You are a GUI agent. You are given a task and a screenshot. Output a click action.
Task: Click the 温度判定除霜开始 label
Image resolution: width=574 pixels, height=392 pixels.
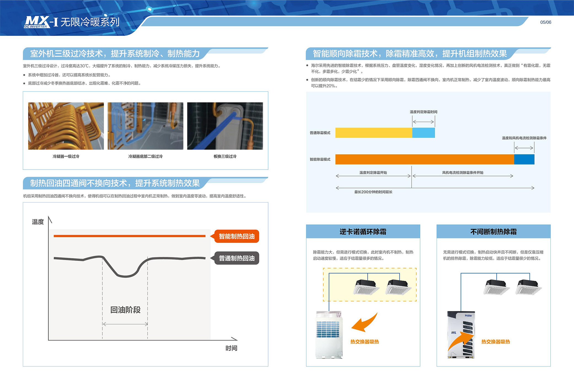[373, 172]
